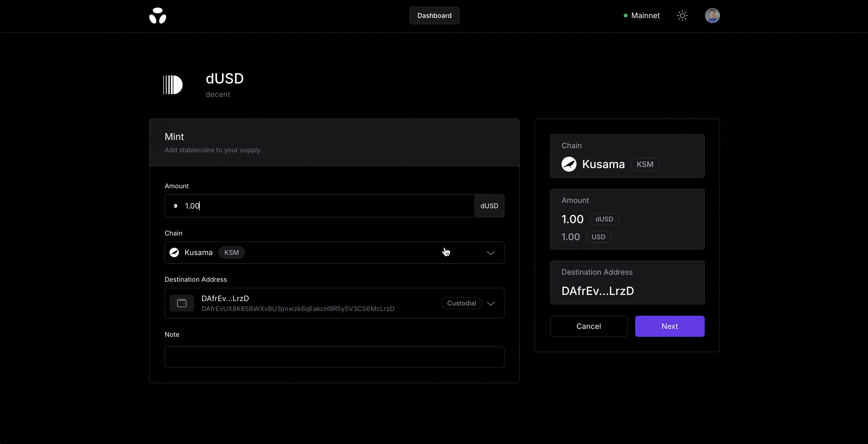The width and height of the screenshot is (868, 444).
Task: Click into the Note text field
Action: click(334, 357)
